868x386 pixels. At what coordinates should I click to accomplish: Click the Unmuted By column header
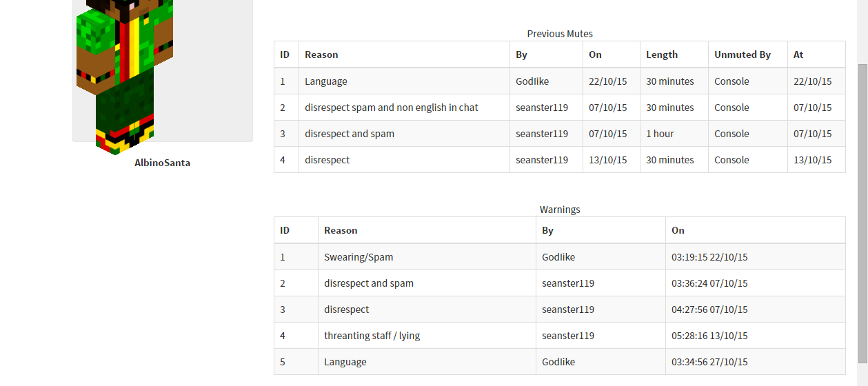coord(742,54)
